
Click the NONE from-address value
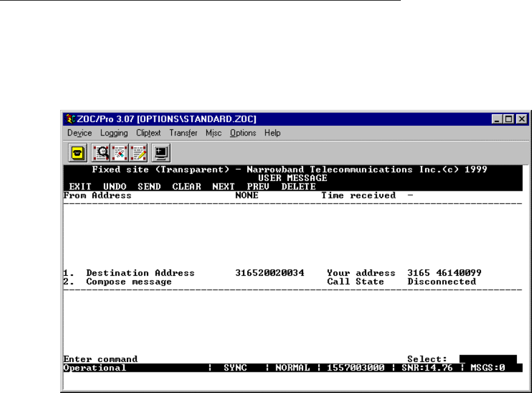247,196
